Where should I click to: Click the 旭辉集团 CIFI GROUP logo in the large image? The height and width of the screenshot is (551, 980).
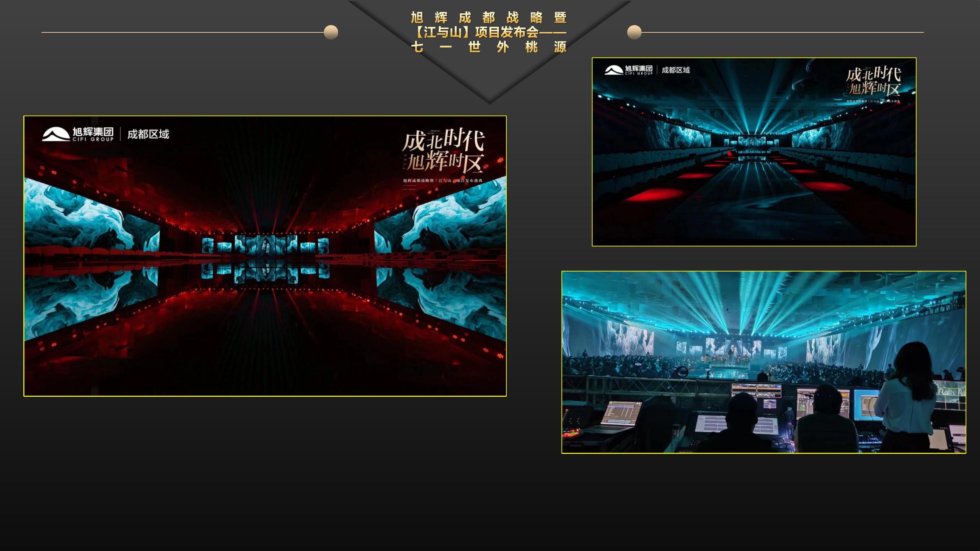click(x=78, y=134)
